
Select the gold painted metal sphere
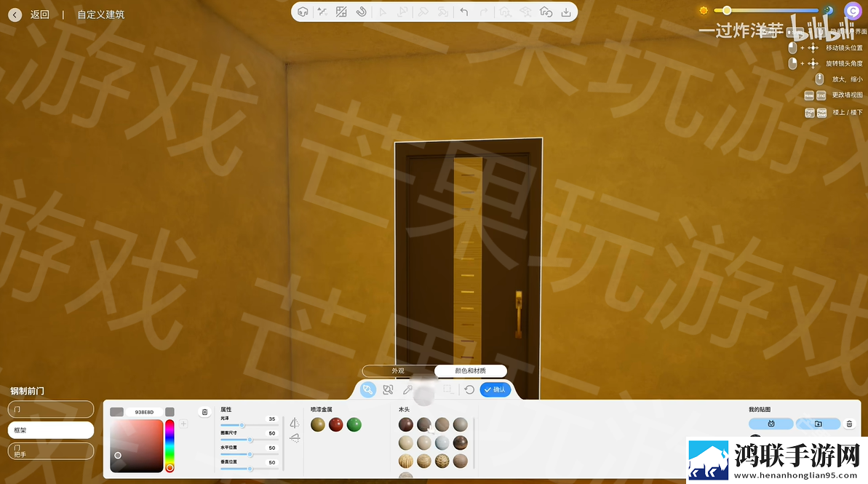click(x=318, y=425)
